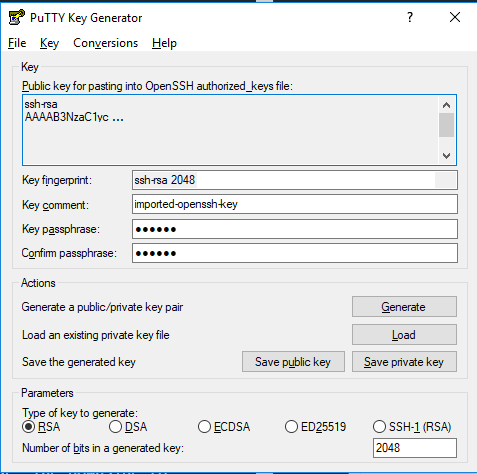Select the DSA key type
The height and width of the screenshot is (474, 477).
pos(128,427)
